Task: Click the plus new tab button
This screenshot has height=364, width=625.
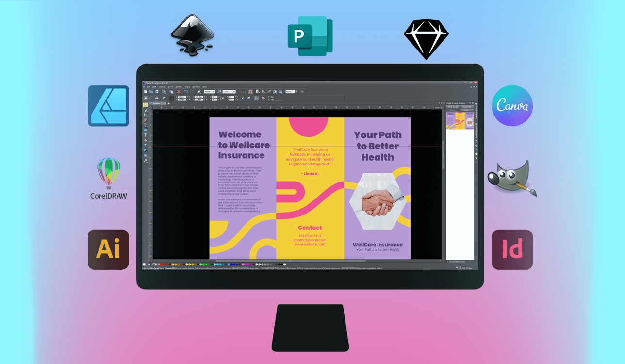Action: (x=169, y=103)
